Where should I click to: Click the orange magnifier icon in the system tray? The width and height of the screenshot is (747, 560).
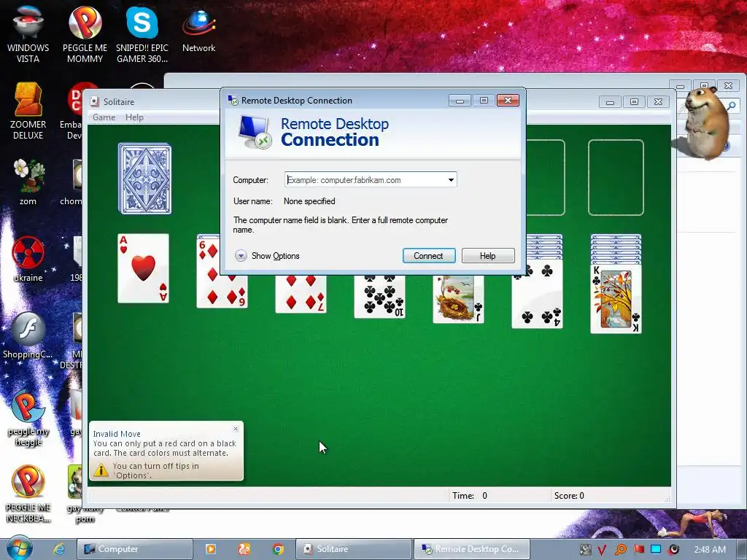pos(620,550)
